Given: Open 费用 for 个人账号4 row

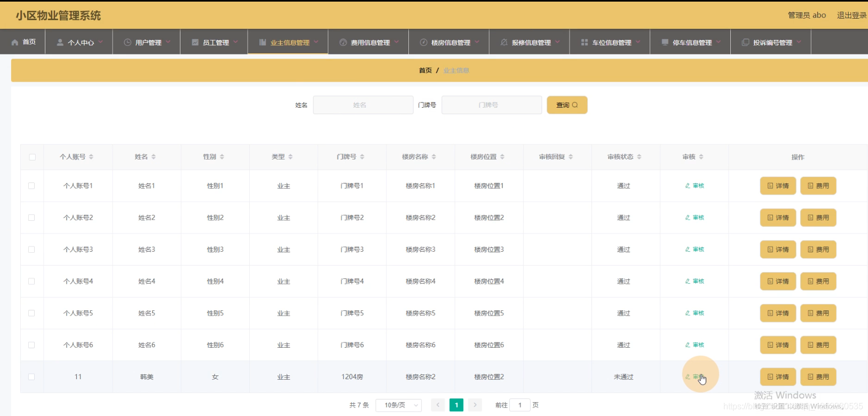Looking at the screenshot, I should tap(818, 281).
